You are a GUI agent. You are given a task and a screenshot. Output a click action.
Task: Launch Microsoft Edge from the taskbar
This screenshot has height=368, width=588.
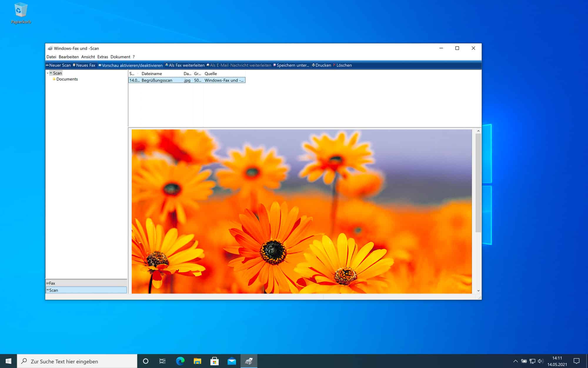180,361
